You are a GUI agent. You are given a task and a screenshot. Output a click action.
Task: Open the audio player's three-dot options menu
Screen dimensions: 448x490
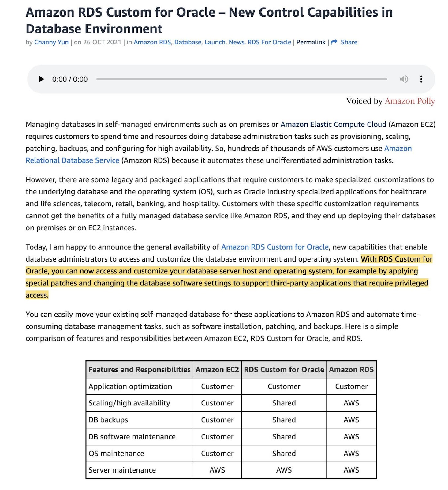click(421, 79)
